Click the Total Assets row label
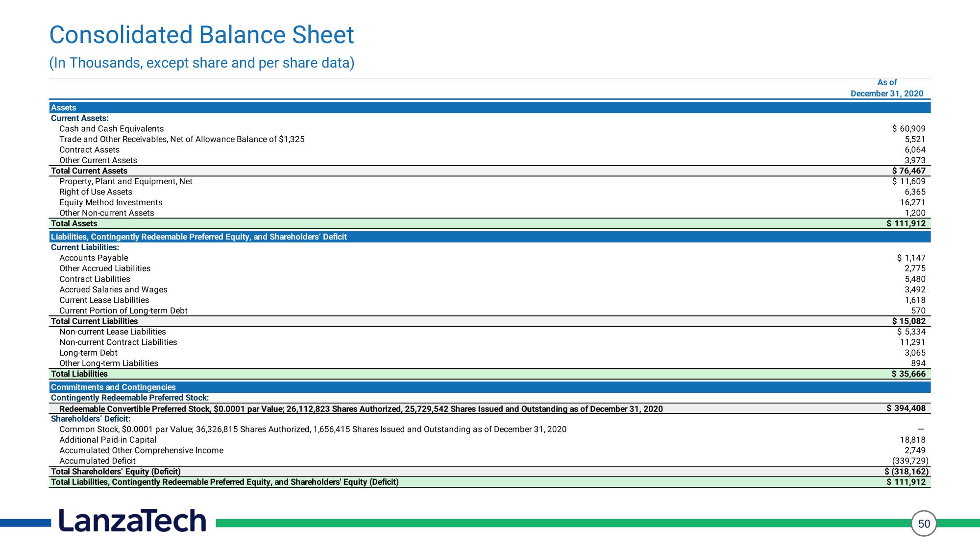Screen dimensions: 980x551 pyautogui.click(x=74, y=223)
